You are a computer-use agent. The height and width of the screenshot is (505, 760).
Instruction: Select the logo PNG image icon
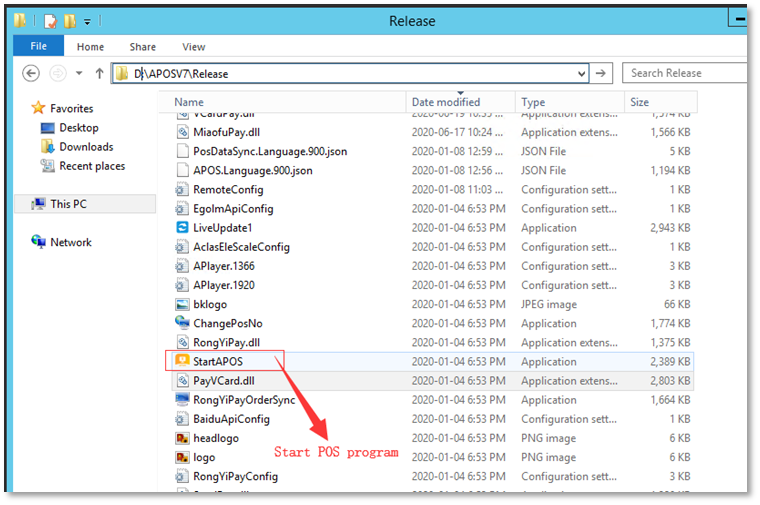pos(182,458)
